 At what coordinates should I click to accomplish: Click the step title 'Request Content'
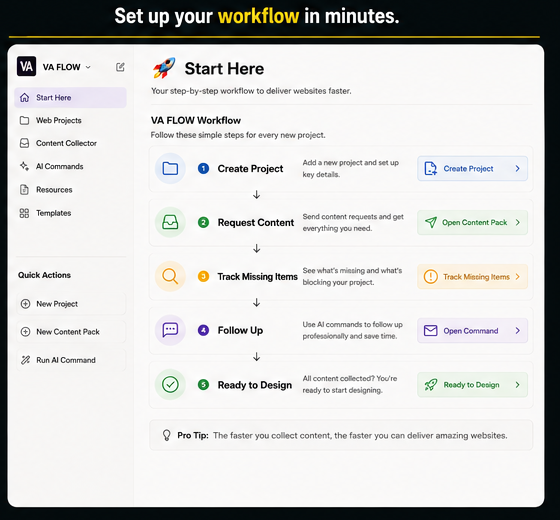point(256,222)
